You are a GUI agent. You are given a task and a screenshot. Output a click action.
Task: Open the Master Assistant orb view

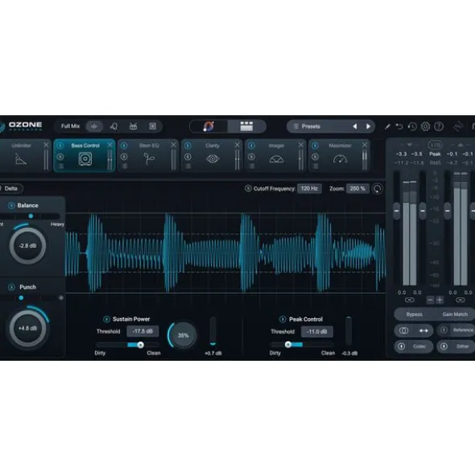(209, 126)
